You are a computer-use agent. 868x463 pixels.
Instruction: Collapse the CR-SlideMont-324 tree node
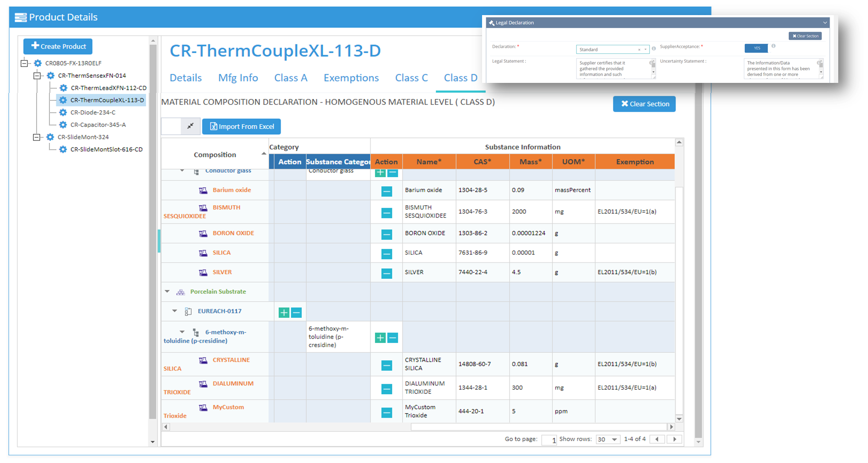37,137
